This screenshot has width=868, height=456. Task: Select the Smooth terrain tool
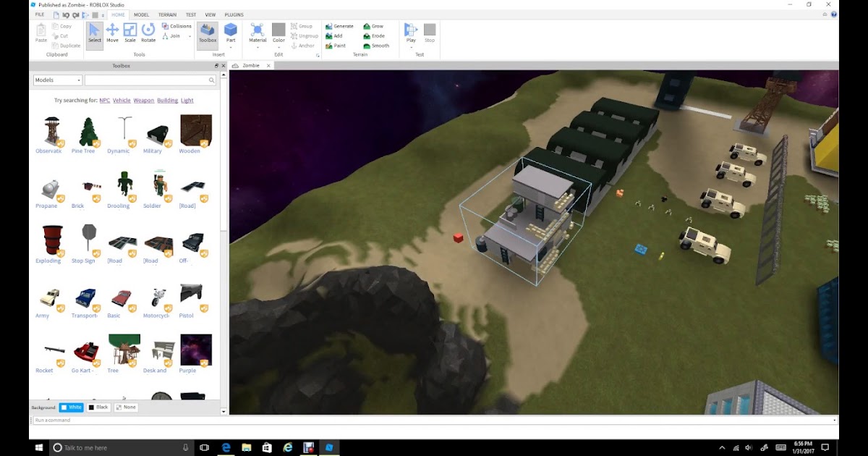pos(377,46)
